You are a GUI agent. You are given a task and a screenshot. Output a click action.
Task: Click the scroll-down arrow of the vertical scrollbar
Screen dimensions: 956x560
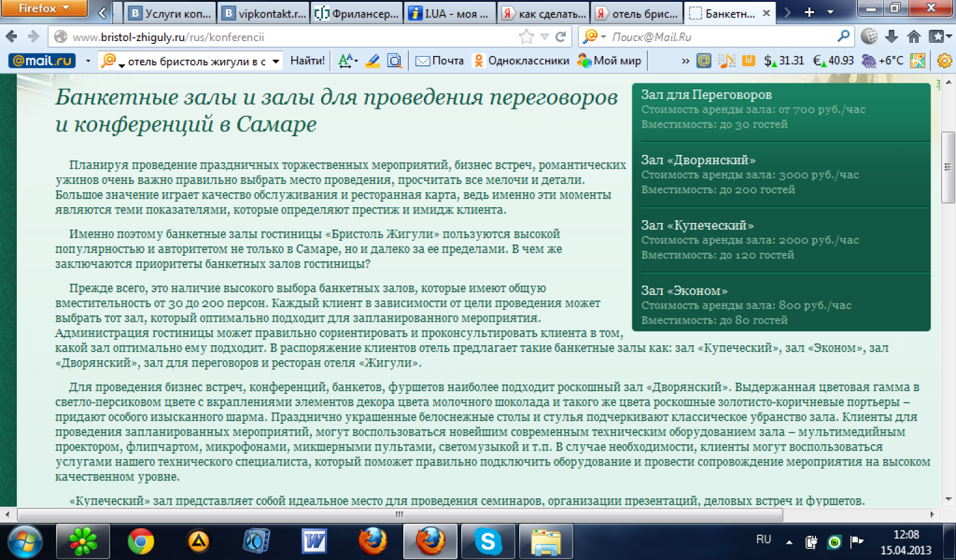click(x=949, y=499)
